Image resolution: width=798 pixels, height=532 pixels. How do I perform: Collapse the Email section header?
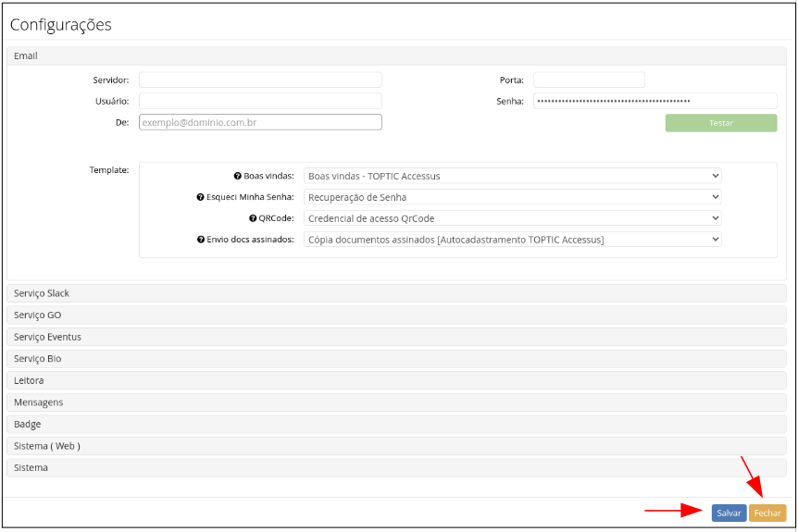point(396,56)
